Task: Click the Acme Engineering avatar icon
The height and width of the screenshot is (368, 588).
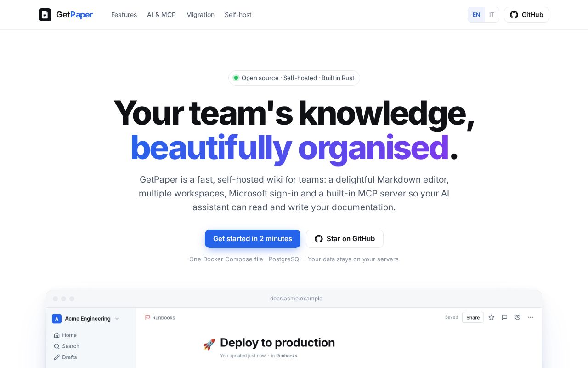Action: click(57, 319)
